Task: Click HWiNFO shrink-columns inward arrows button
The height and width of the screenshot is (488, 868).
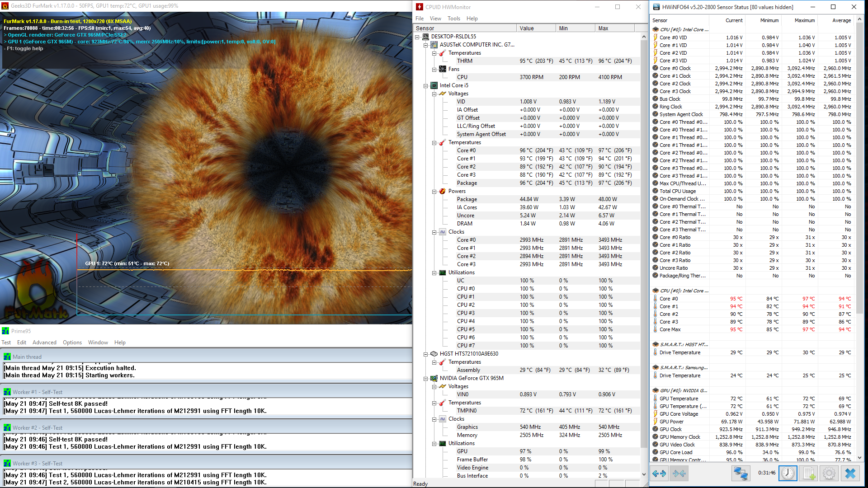Action: click(x=679, y=473)
